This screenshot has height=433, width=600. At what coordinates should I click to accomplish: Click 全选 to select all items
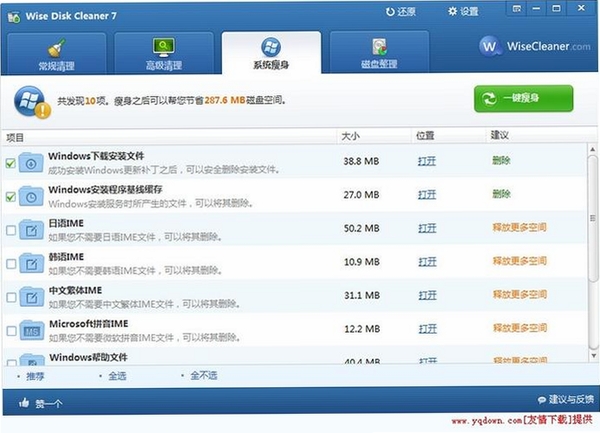(117, 376)
